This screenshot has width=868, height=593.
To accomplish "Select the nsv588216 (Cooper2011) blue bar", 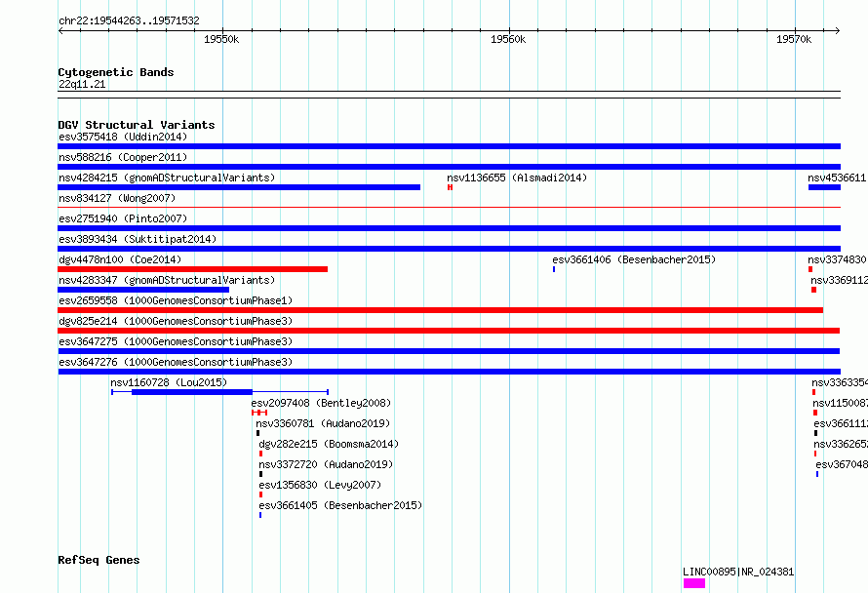I will point(449,167).
